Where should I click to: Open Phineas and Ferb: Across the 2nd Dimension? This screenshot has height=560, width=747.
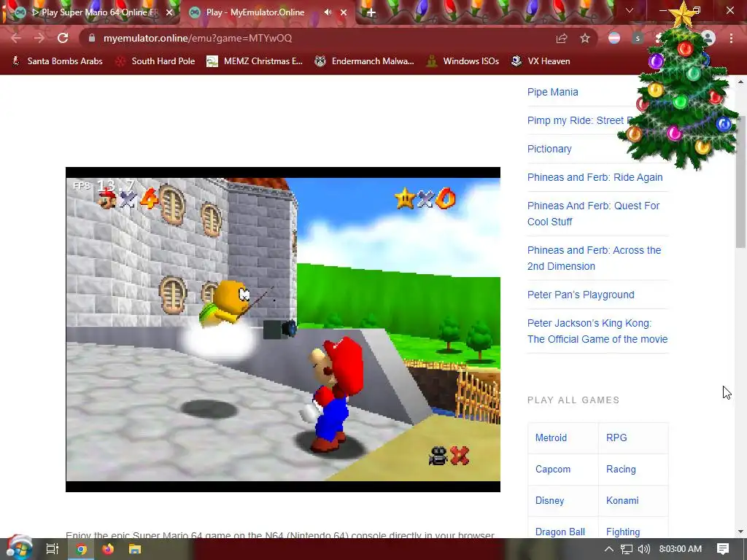[x=594, y=258]
